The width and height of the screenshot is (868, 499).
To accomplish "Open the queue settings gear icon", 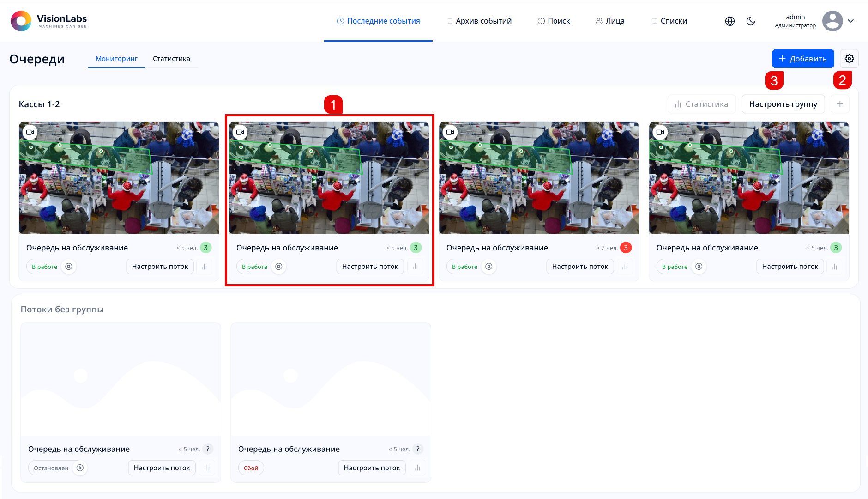I will (849, 59).
